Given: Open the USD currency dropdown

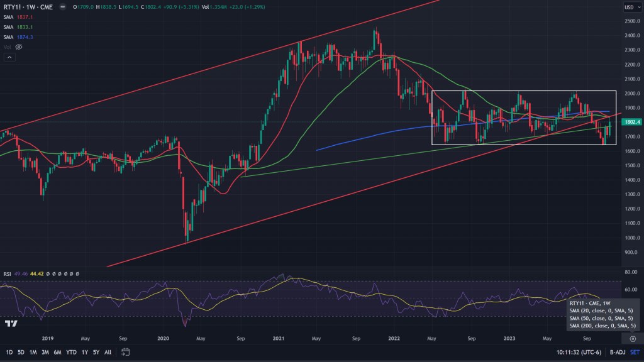Looking at the screenshot, I should [x=628, y=7].
